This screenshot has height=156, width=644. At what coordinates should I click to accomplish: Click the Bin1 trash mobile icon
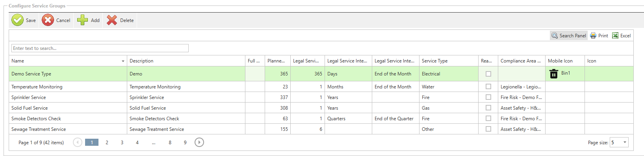coord(554,73)
